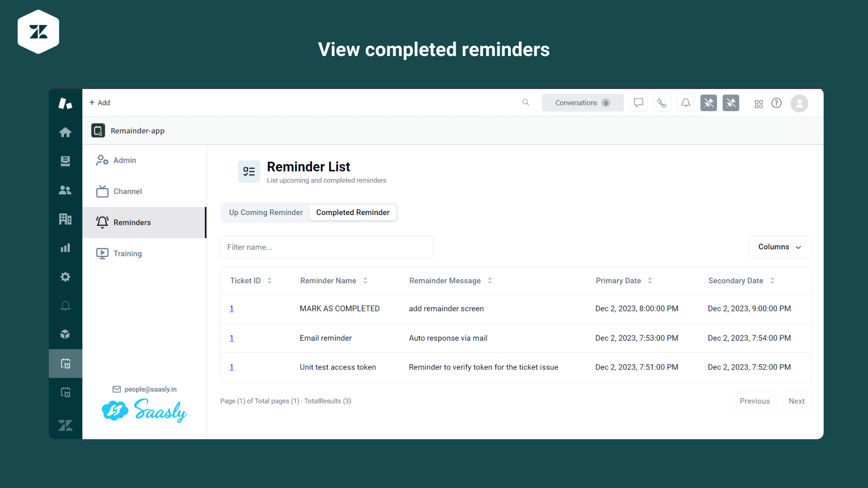This screenshot has width=868, height=488.
Task: Click the help question mark icon
Action: click(776, 103)
